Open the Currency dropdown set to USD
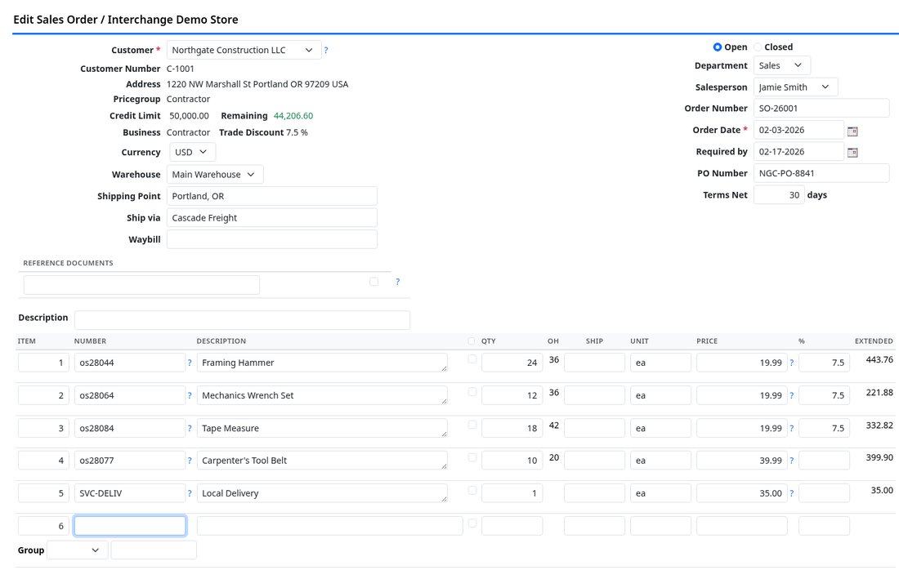 coord(193,152)
